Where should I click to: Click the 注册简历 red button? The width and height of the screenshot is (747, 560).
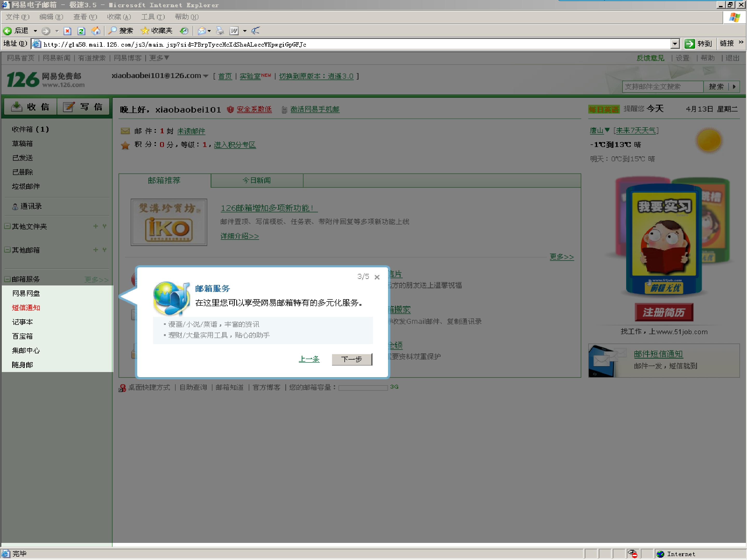click(664, 313)
